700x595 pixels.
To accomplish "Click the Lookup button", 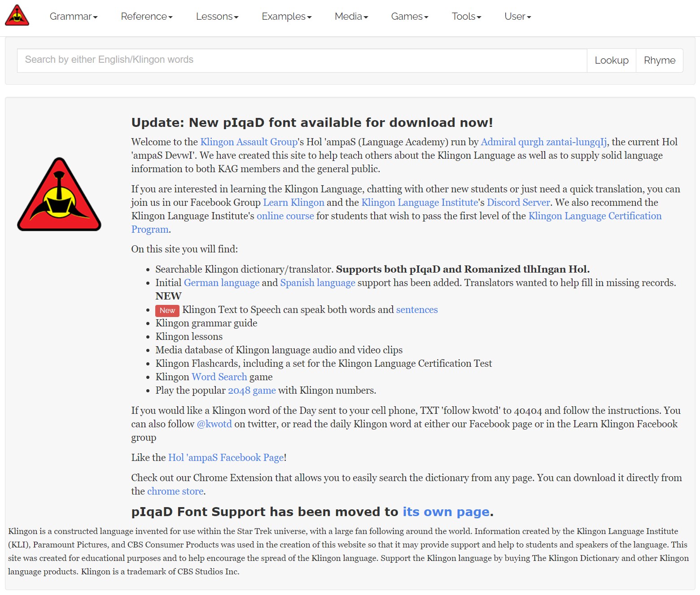I will pyautogui.click(x=612, y=60).
